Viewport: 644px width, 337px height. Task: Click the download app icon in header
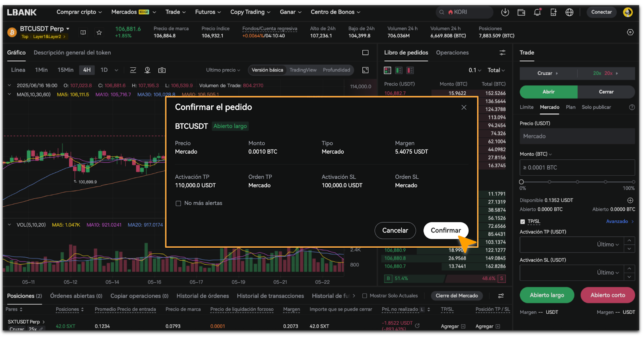coord(505,12)
